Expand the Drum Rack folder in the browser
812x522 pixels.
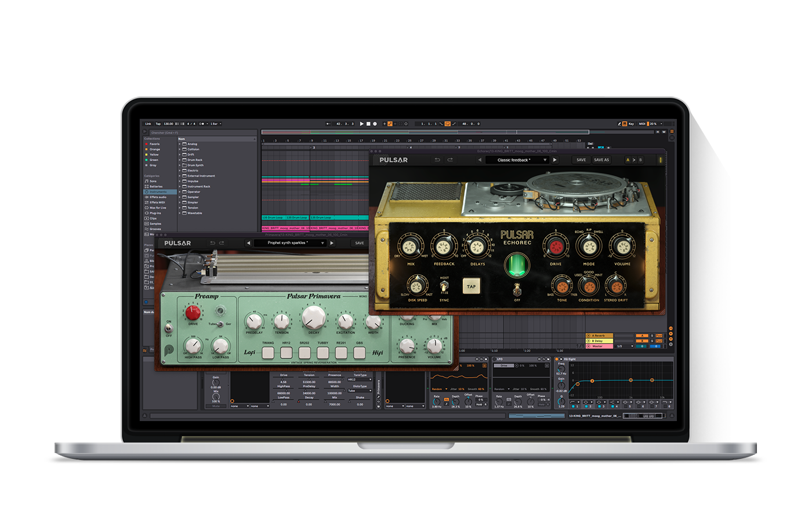point(179,160)
